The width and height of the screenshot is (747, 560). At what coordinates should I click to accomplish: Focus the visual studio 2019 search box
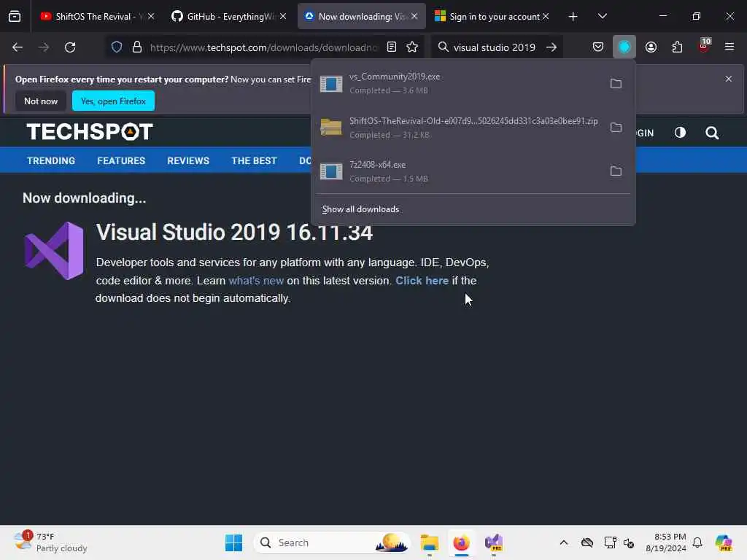click(494, 47)
